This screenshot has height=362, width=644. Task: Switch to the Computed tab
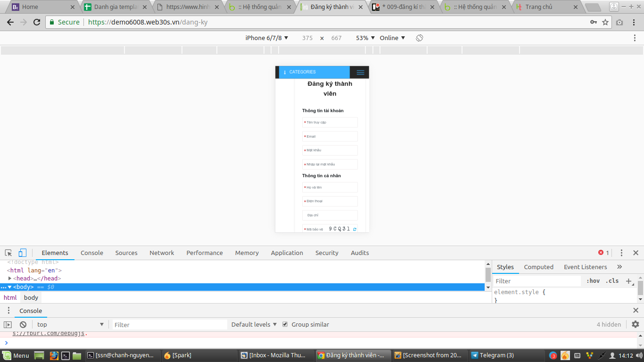[x=538, y=267]
